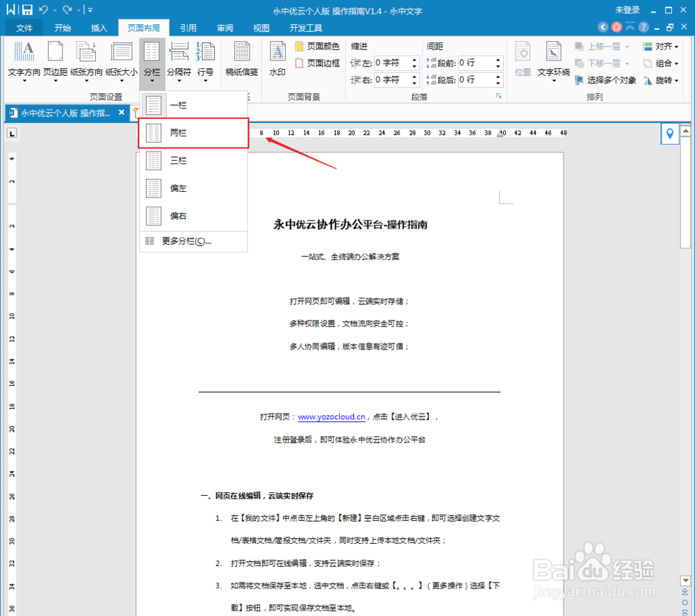
Task: Click the Watermark (水印) button
Action: click(x=277, y=60)
